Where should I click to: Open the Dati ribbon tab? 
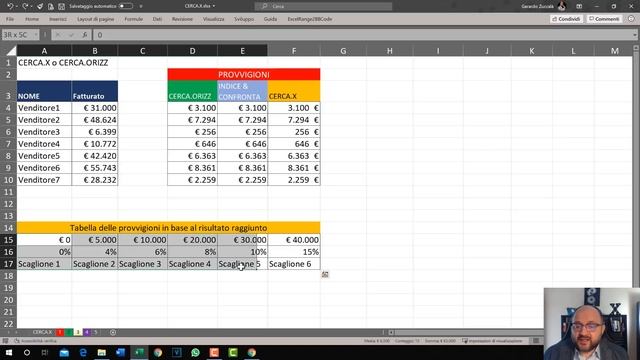(x=157, y=19)
